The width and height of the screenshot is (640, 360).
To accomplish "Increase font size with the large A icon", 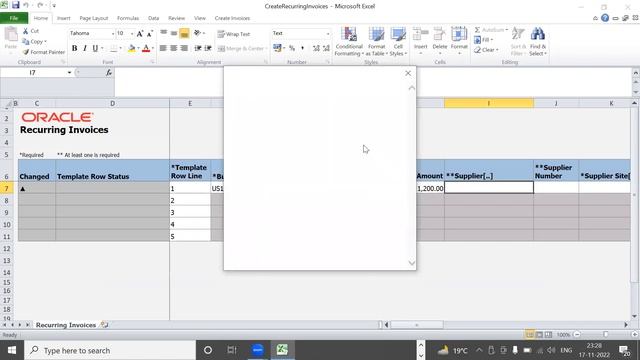I will [x=140, y=33].
